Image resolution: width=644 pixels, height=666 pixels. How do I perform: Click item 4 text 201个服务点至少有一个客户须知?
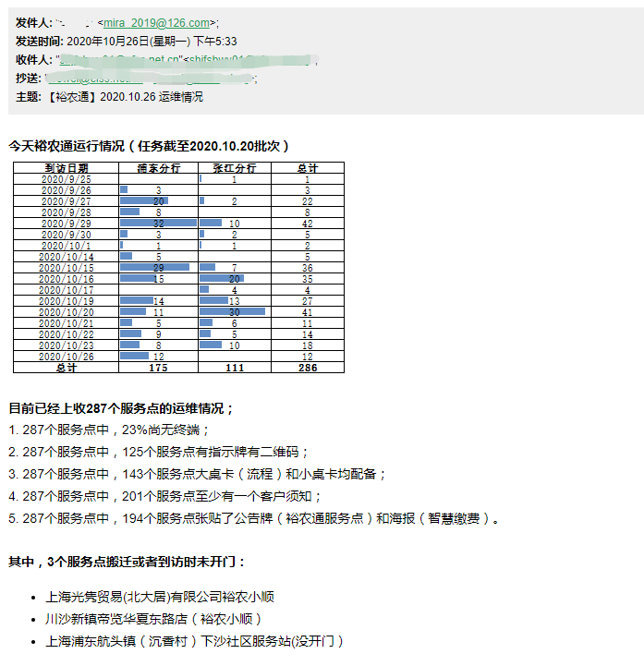pyautogui.click(x=217, y=496)
